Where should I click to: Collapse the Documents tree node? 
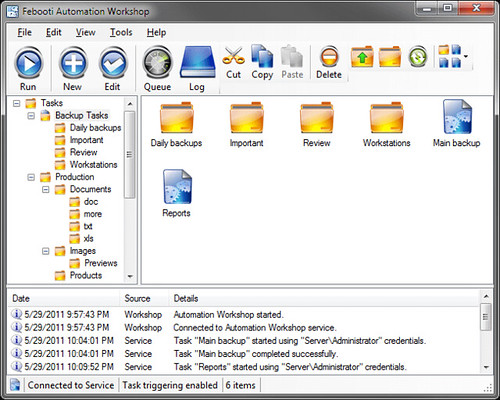pos(46,189)
